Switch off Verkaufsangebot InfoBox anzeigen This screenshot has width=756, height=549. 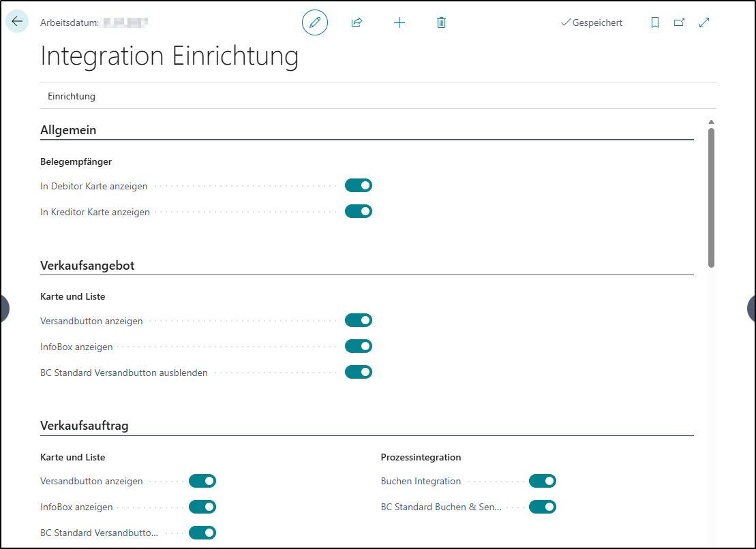[x=359, y=346]
